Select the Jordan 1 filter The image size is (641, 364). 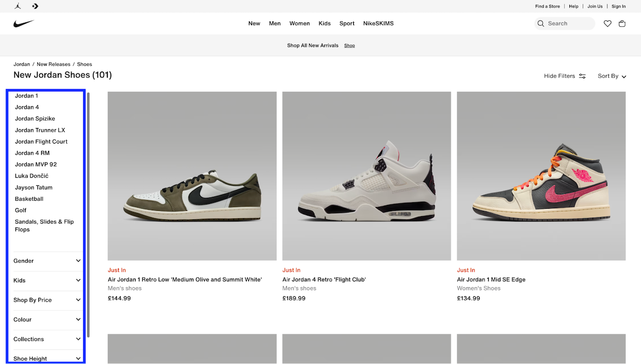[26, 96]
